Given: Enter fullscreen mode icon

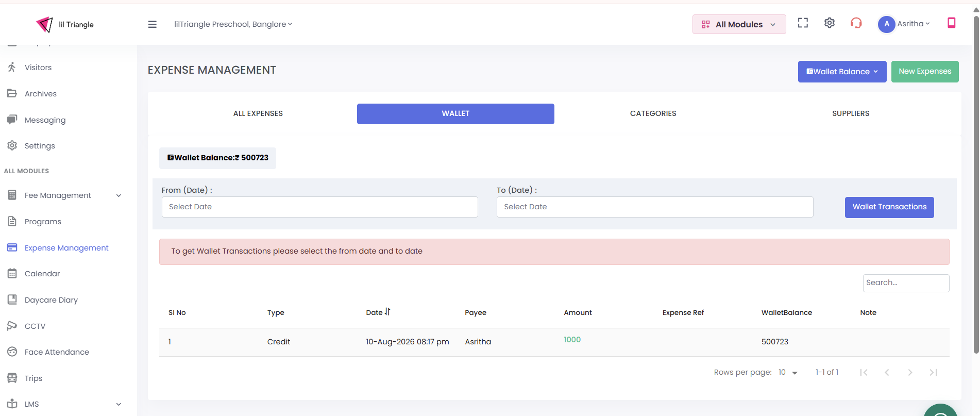Looking at the screenshot, I should tap(803, 23).
